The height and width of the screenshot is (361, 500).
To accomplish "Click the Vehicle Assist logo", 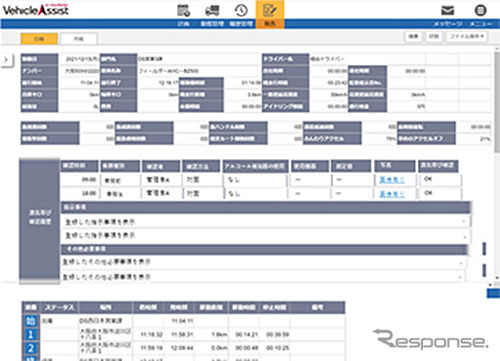I will click(x=36, y=10).
